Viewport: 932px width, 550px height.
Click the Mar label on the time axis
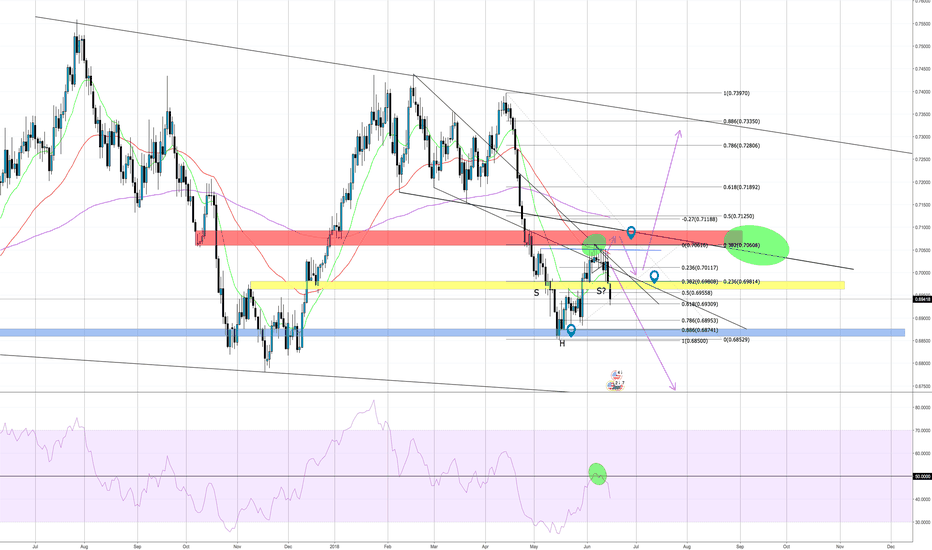pyautogui.click(x=433, y=545)
